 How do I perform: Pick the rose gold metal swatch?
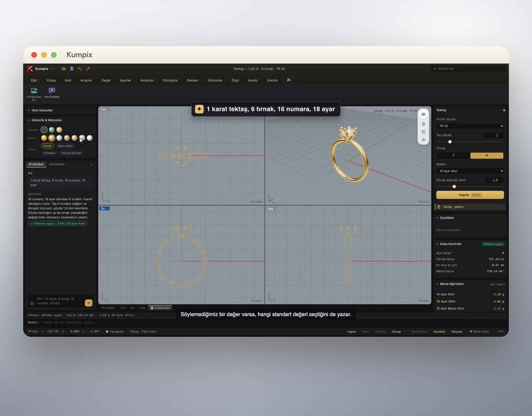(x=67, y=138)
